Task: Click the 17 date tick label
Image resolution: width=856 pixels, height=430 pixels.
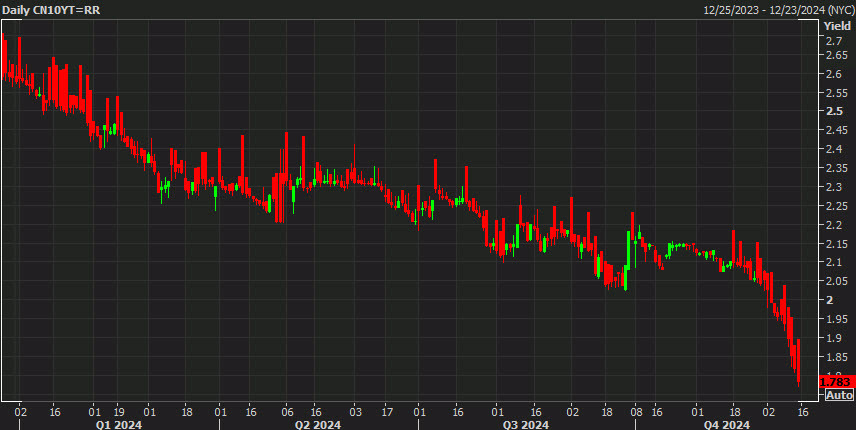Action: click(x=387, y=412)
